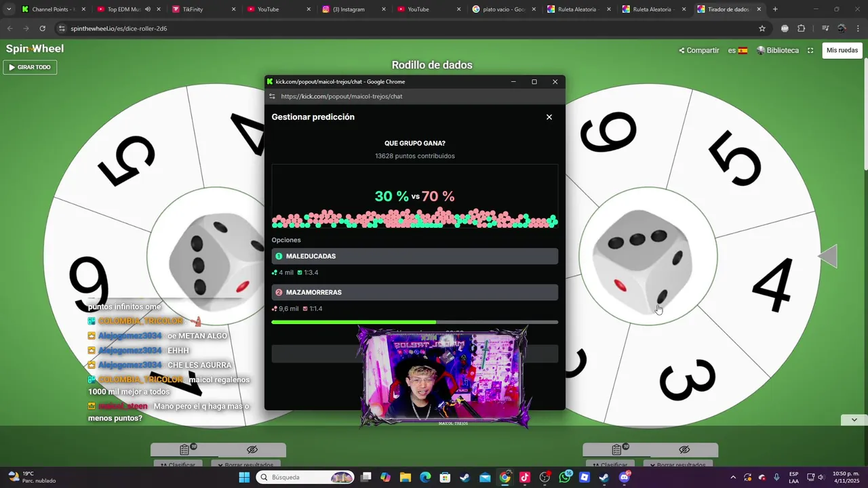The image size is (868, 488).
Task: Bookmark this page with the star icon
Action: [762, 28]
